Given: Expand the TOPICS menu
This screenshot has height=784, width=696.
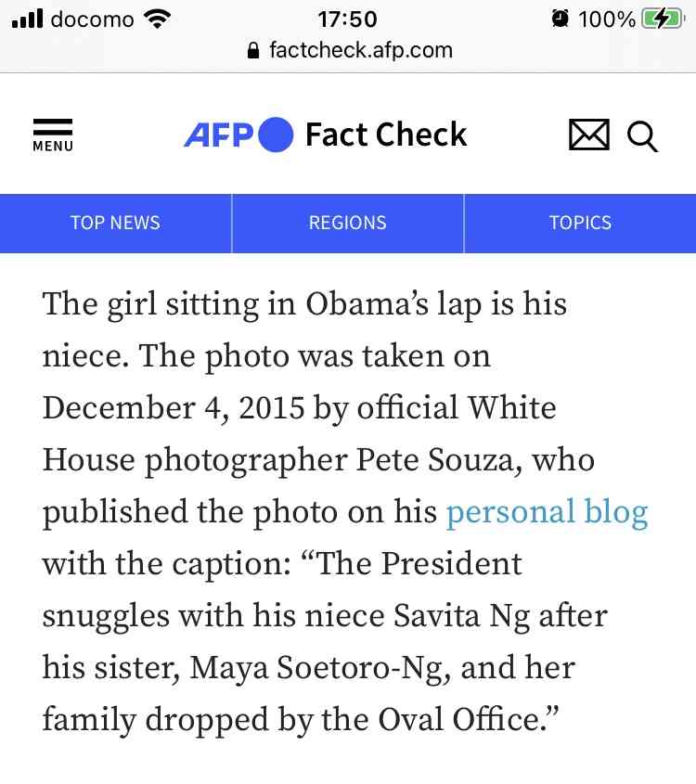Looking at the screenshot, I should point(580,223).
